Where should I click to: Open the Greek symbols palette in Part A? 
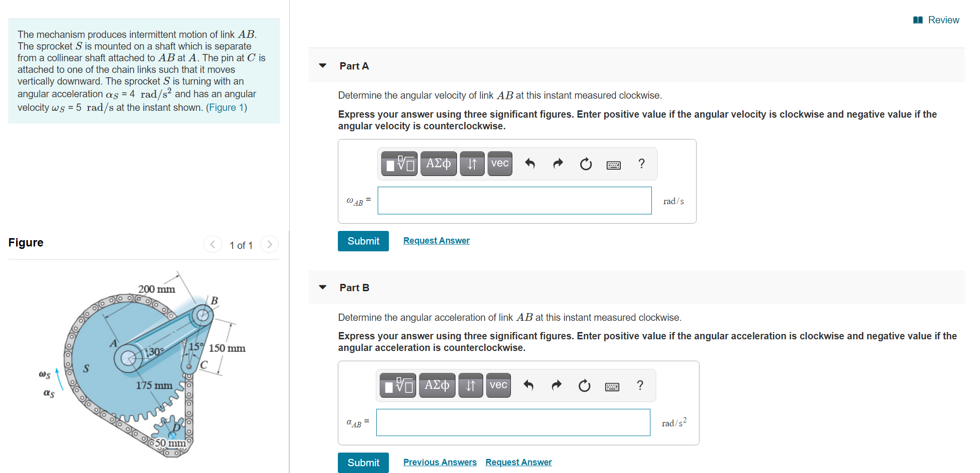pyautogui.click(x=438, y=164)
